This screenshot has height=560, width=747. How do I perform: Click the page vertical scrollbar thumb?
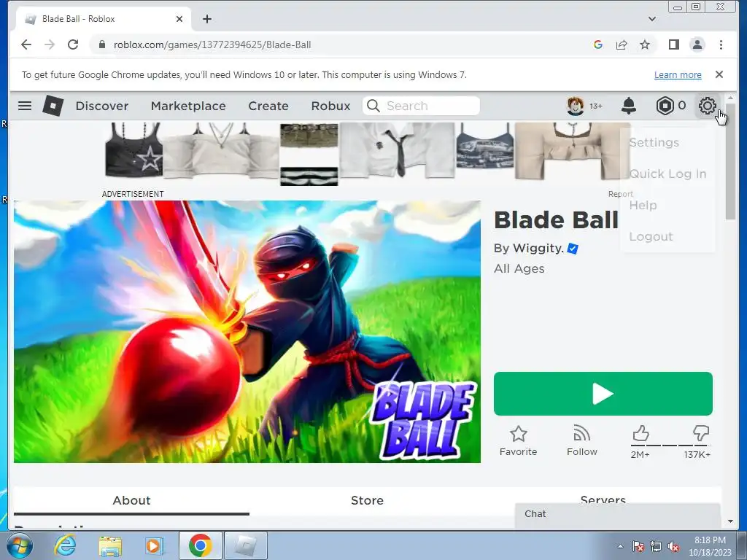[x=731, y=162]
